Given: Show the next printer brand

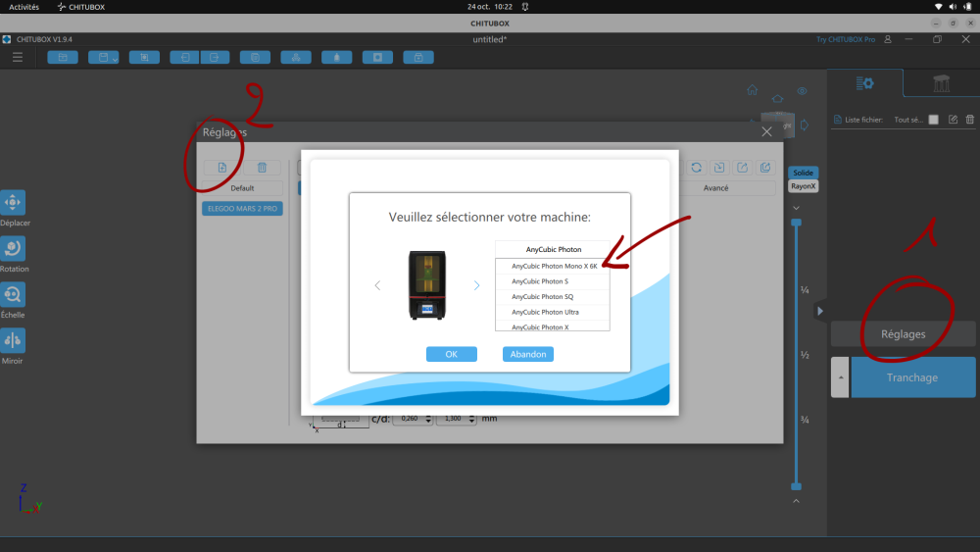Looking at the screenshot, I should (476, 285).
